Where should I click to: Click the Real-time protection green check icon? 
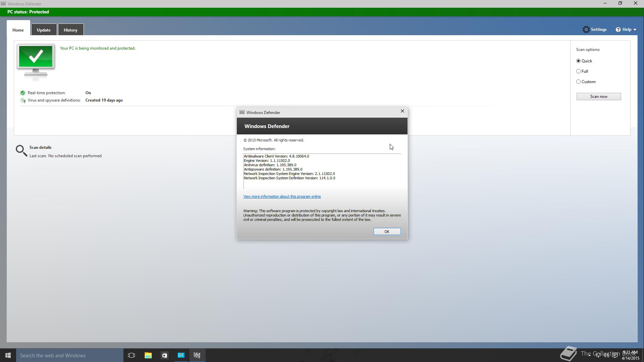23,93
